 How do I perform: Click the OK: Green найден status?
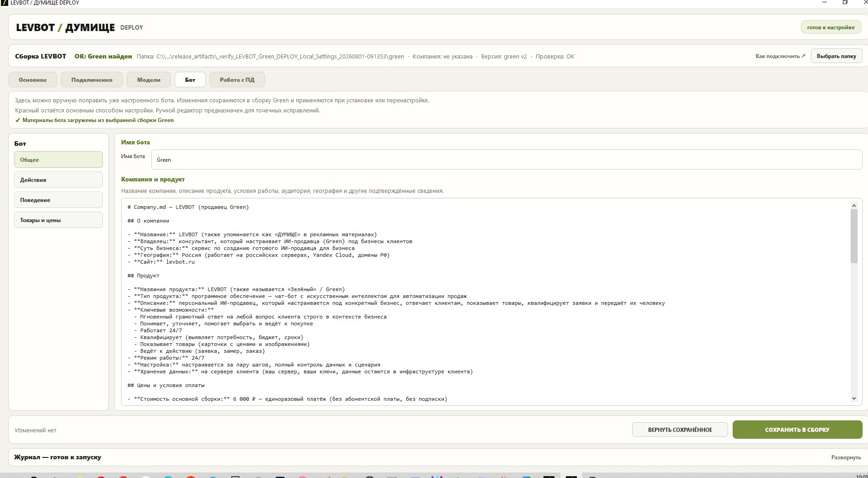[x=103, y=56]
